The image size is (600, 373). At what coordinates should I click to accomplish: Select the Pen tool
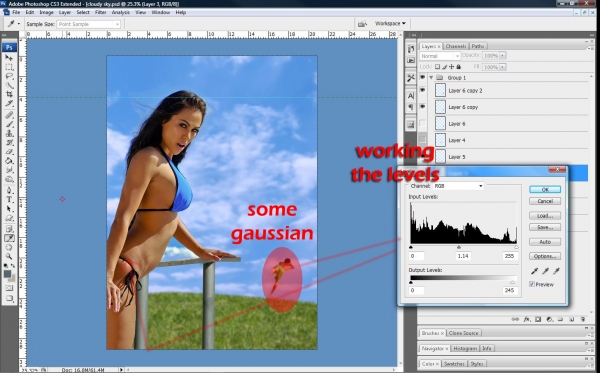coord(9,190)
